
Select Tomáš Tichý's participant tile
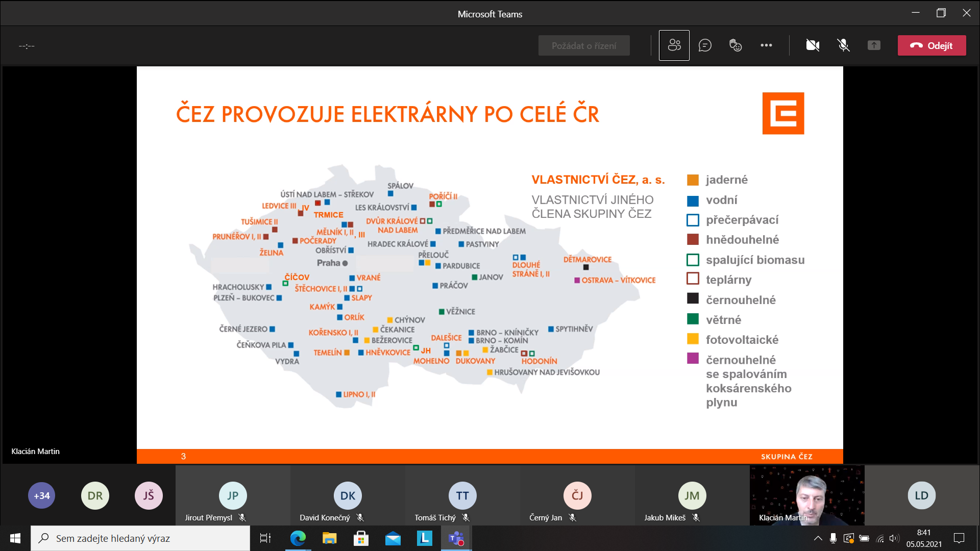(x=462, y=495)
